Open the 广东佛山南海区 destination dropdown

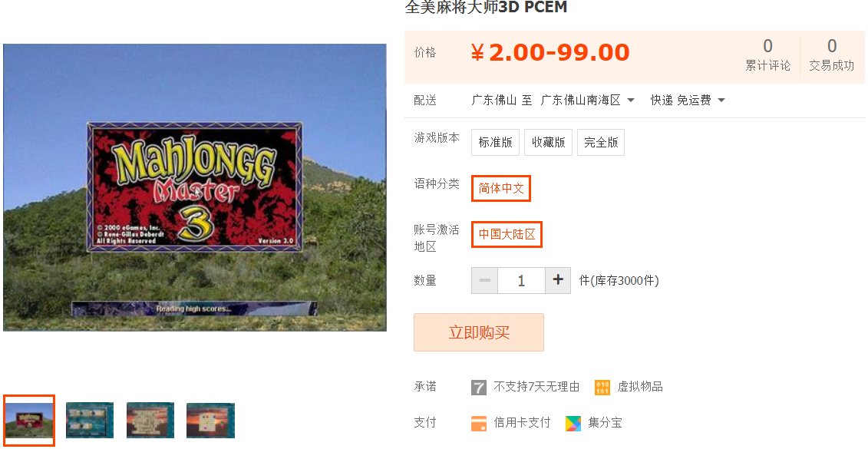click(587, 101)
